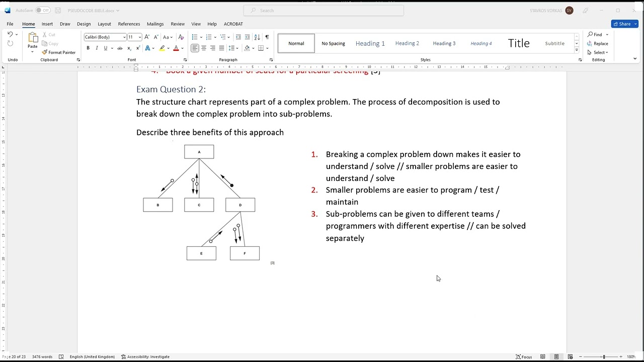Open the Borders dropdown arrow

coord(268,48)
